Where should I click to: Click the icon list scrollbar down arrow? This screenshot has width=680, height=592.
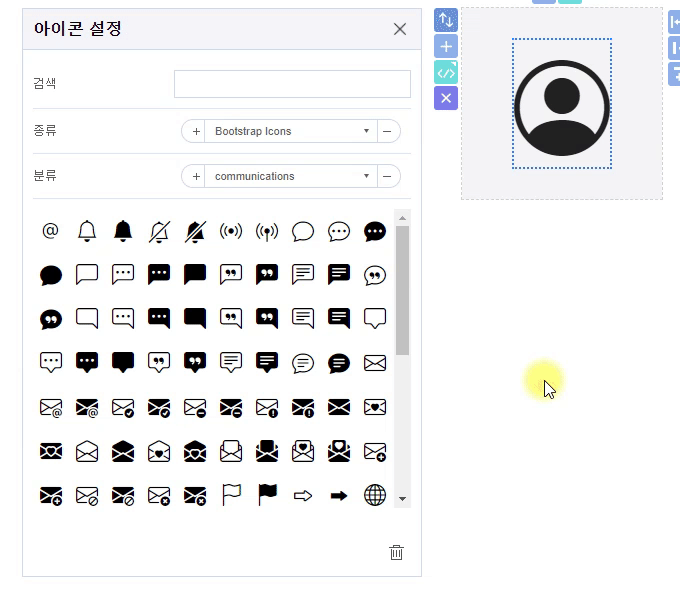tap(402, 498)
